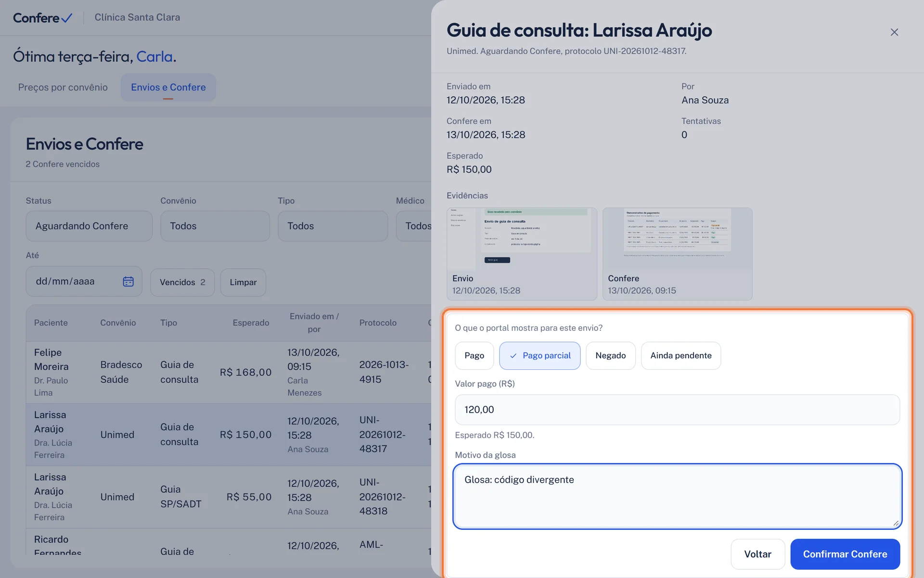
Task: Click the R$ 150,00 table cell
Action: (245, 434)
